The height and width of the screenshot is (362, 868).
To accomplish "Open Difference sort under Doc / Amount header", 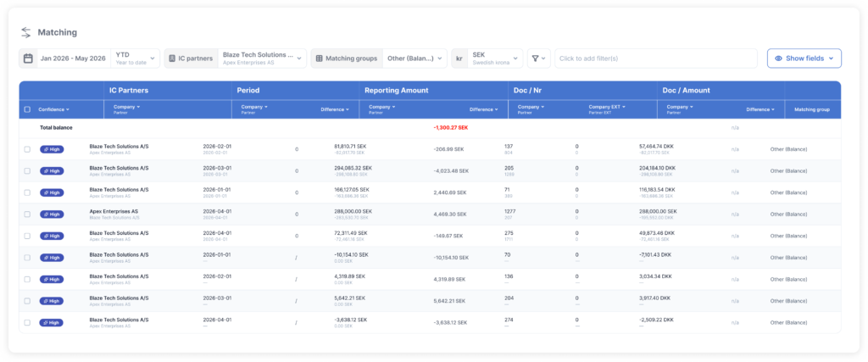I will 760,109.
